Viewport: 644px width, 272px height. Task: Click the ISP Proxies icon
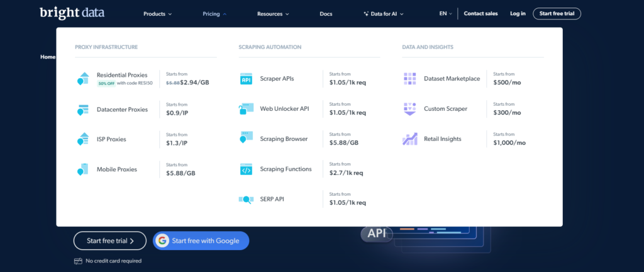(83, 139)
